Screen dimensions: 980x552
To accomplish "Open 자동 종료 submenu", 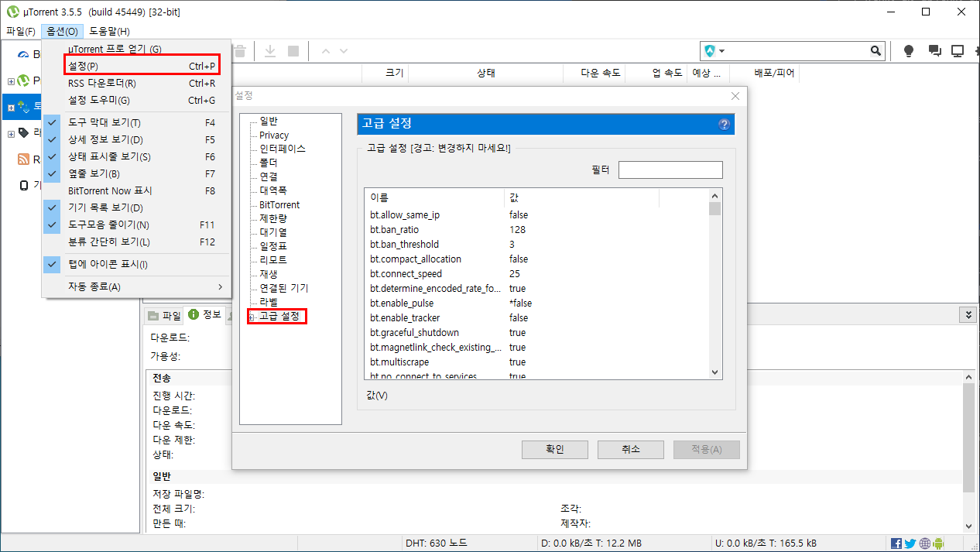I will [x=136, y=286].
